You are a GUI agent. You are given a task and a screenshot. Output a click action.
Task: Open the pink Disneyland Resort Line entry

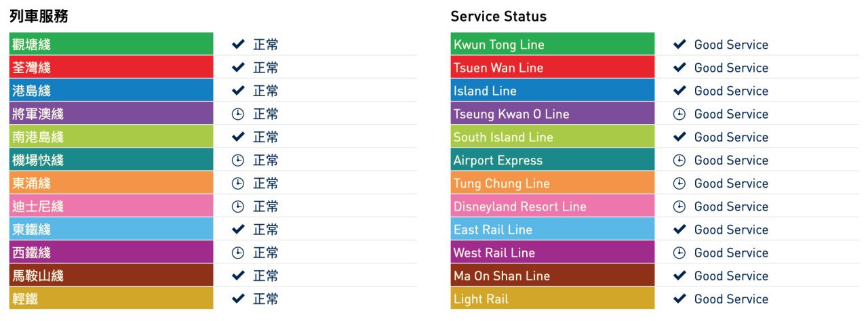[x=553, y=206]
